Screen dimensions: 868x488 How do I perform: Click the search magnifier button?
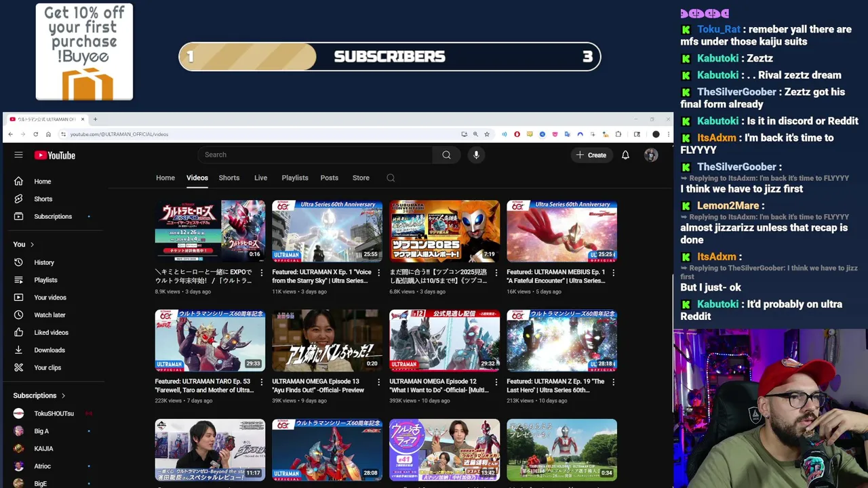coord(446,155)
